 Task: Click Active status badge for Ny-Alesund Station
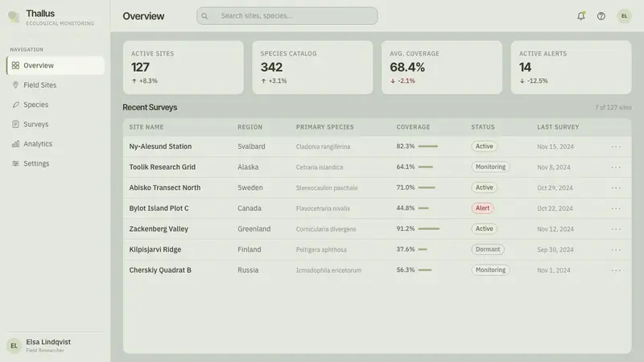(x=485, y=146)
